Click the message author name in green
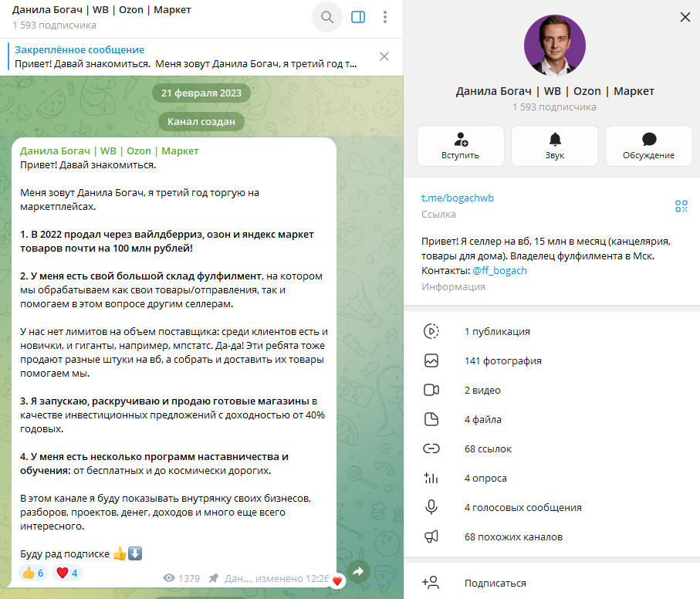Image resolution: width=700 pixels, height=599 pixels. (x=110, y=151)
